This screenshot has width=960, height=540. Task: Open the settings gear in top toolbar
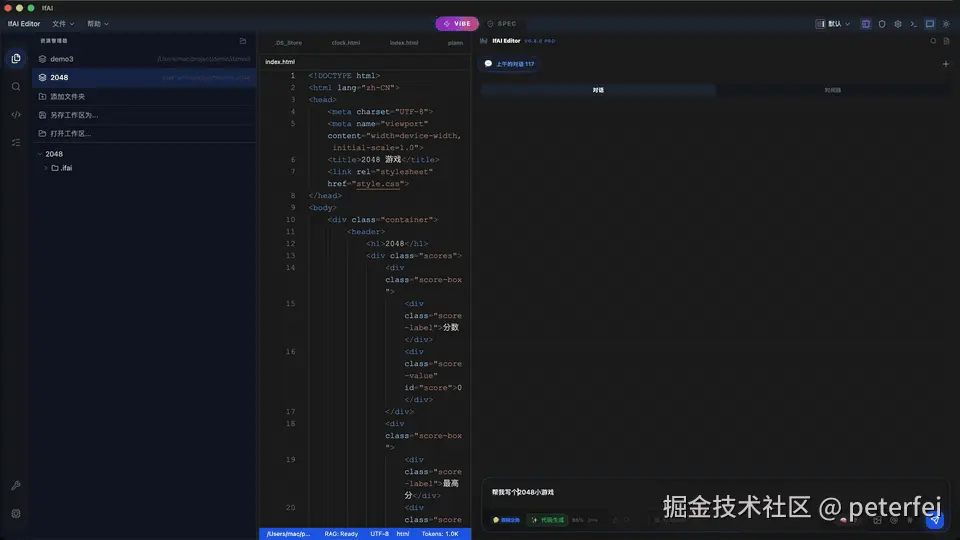898,24
